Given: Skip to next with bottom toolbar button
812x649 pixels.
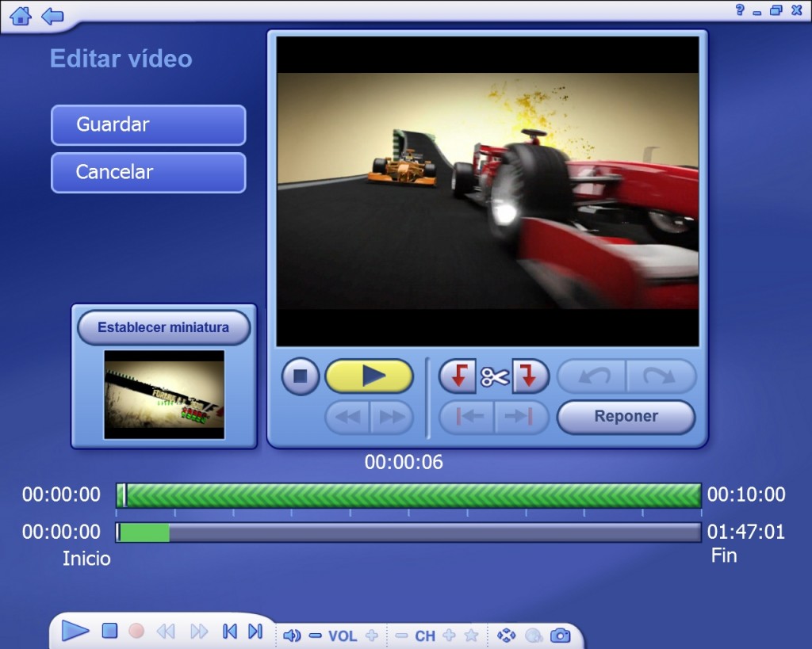Looking at the screenshot, I should coord(255,632).
